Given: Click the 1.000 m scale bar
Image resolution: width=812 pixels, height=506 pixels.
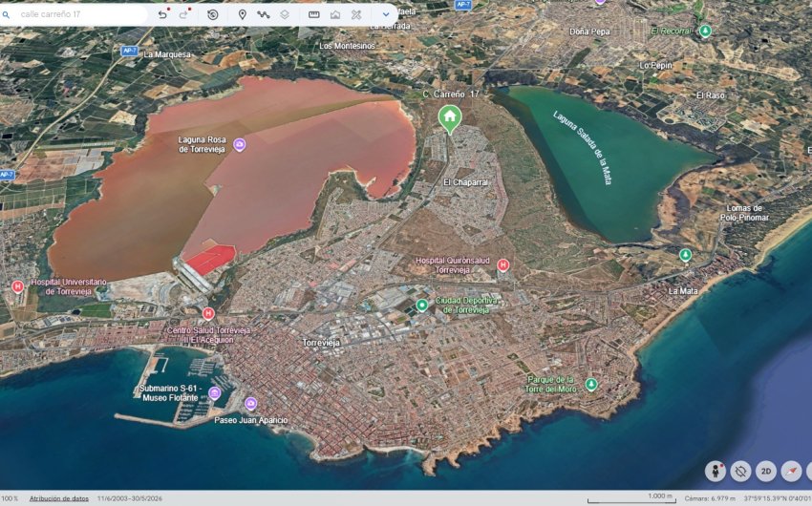Looking at the screenshot, I should pyautogui.click(x=631, y=498).
